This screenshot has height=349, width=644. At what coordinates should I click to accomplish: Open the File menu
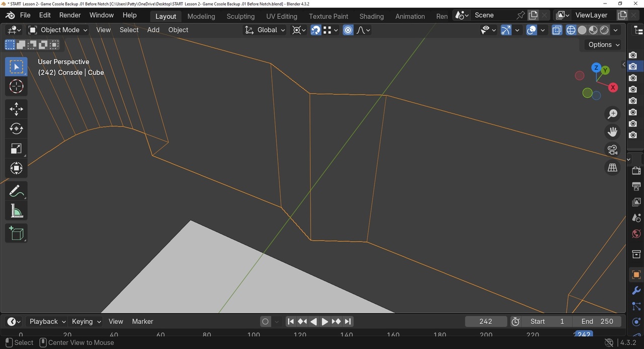point(25,15)
